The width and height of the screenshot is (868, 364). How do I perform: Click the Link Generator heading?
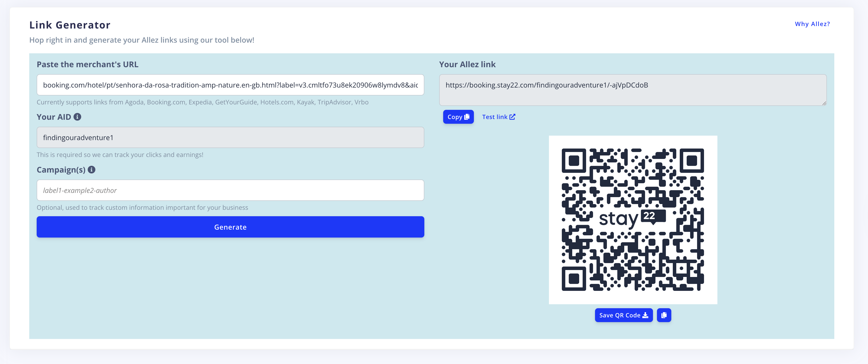click(70, 25)
